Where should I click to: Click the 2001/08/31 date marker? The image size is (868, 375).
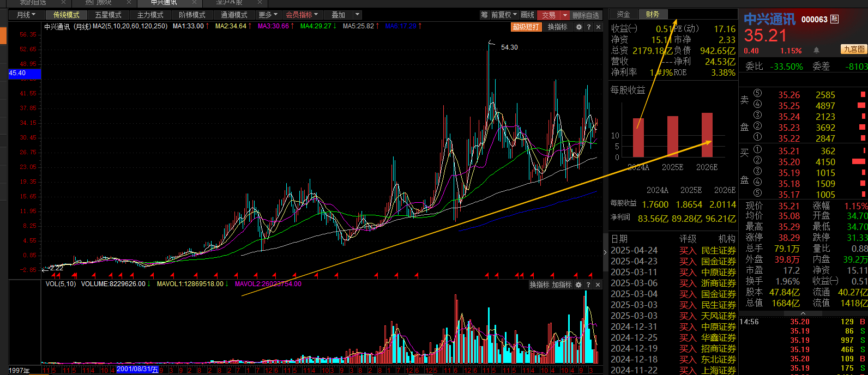[x=137, y=370]
